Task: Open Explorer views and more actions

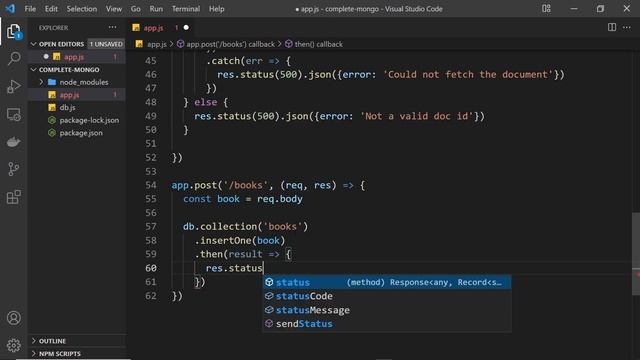Action: (112, 27)
